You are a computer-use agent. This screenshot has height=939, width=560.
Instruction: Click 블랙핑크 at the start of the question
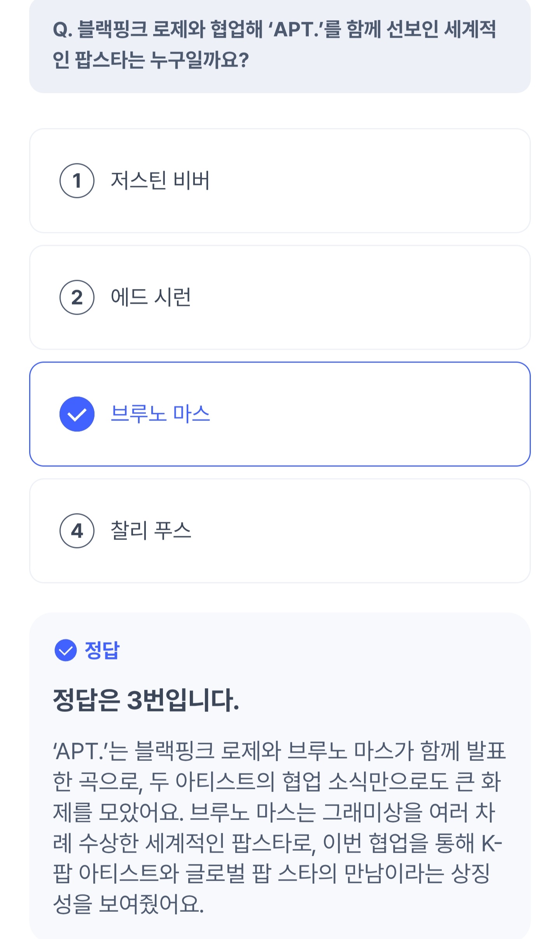[112, 30]
